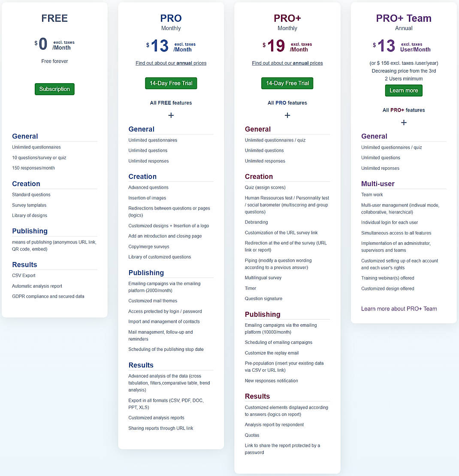Click Learn more about PRO+ Team

(x=399, y=309)
